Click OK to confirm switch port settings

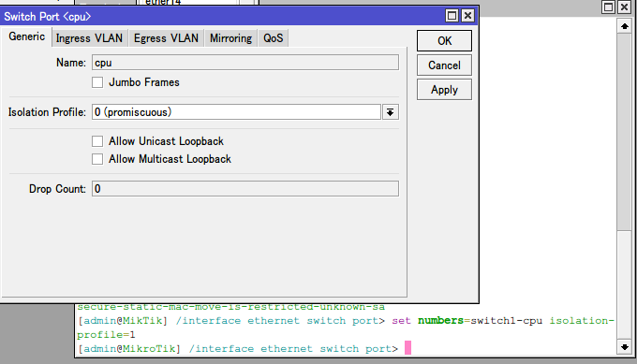click(444, 40)
